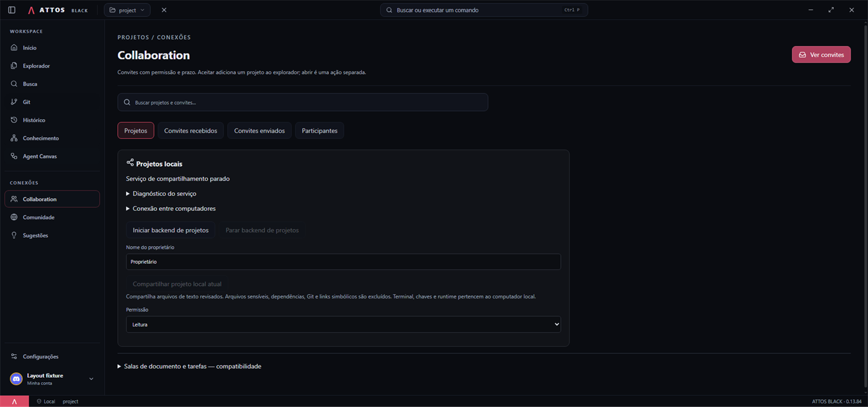The width and height of the screenshot is (868, 407).
Task: Toggle the sidebar panel icon
Action: point(12,10)
